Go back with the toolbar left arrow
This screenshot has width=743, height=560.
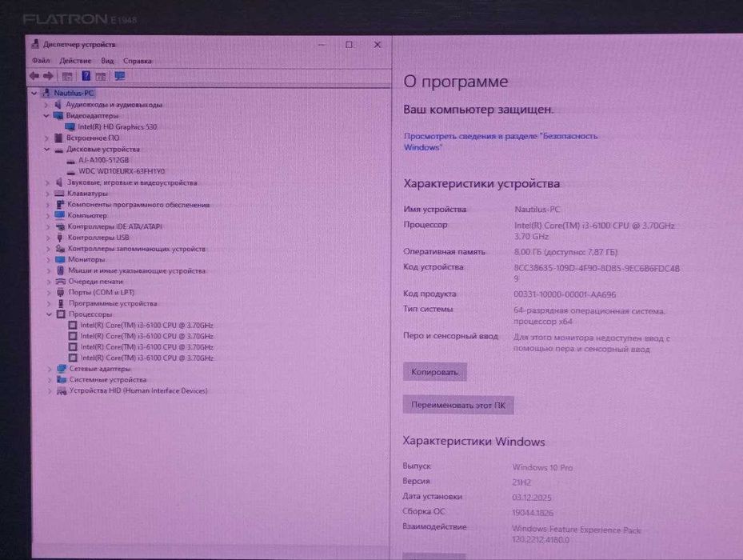tap(34, 76)
